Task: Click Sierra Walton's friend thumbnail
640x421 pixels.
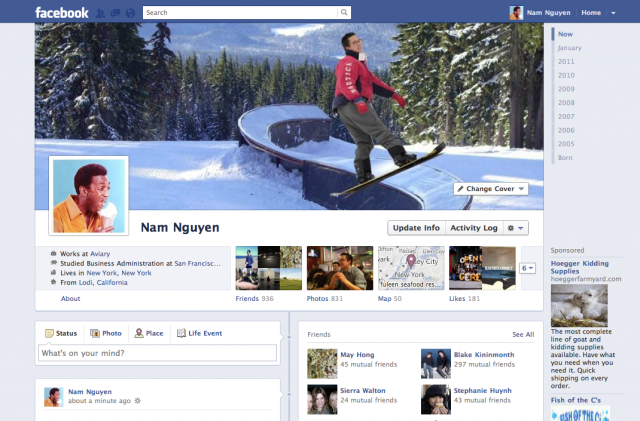Action: coord(322,399)
